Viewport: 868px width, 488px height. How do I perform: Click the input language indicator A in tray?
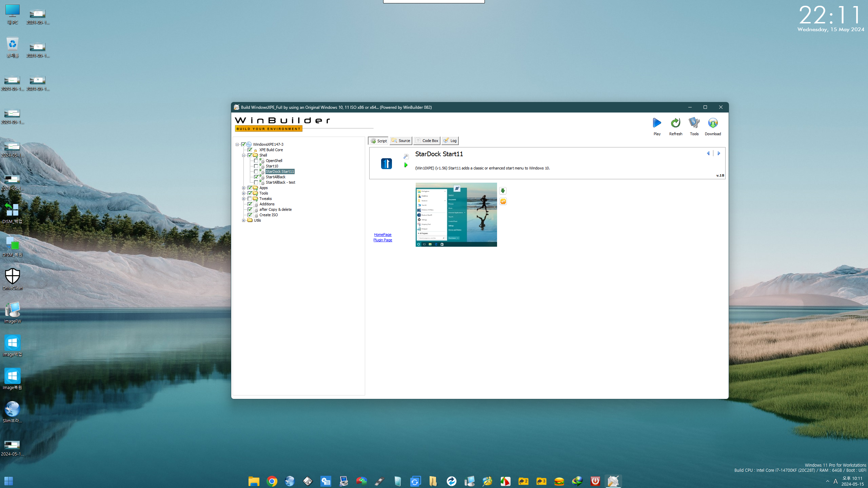[835, 481]
